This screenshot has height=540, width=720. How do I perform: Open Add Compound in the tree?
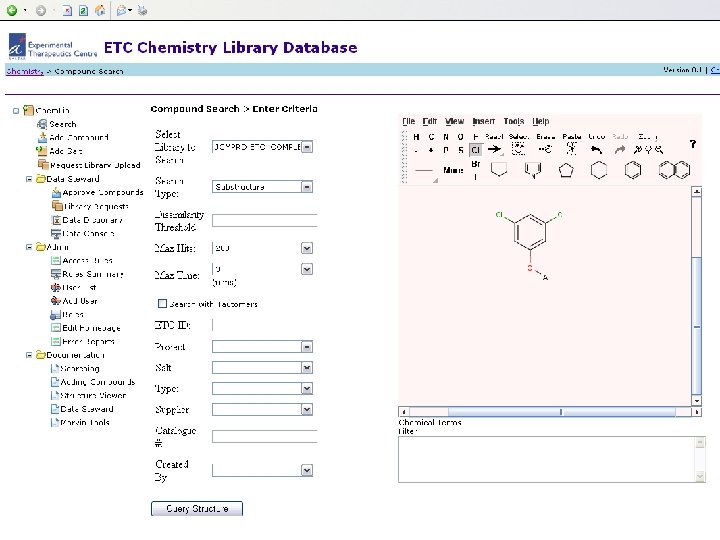79,137
